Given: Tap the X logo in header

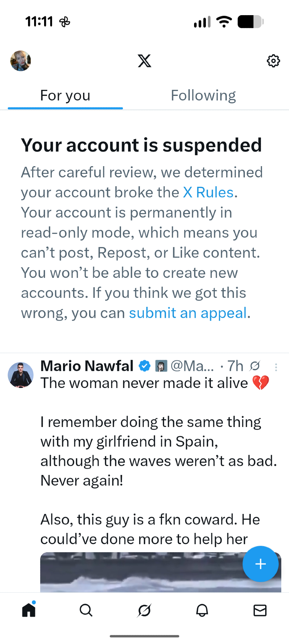Looking at the screenshot, I should (x=144, y=61).
